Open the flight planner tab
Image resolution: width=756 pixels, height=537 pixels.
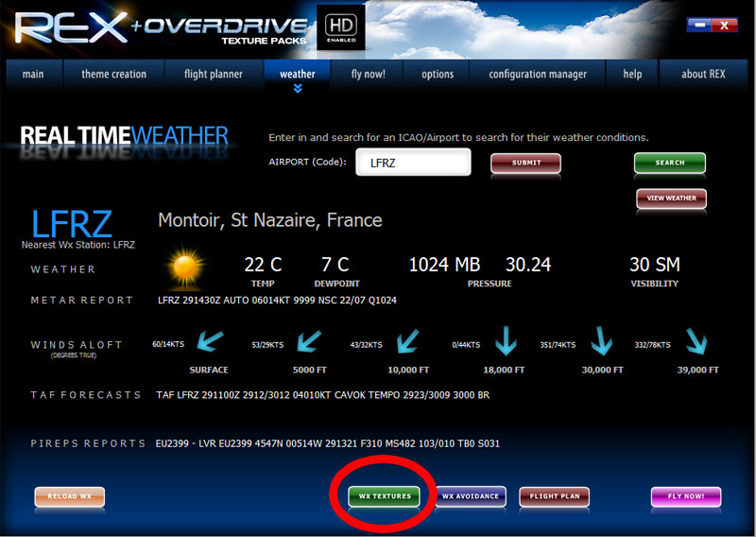[214, 74]
